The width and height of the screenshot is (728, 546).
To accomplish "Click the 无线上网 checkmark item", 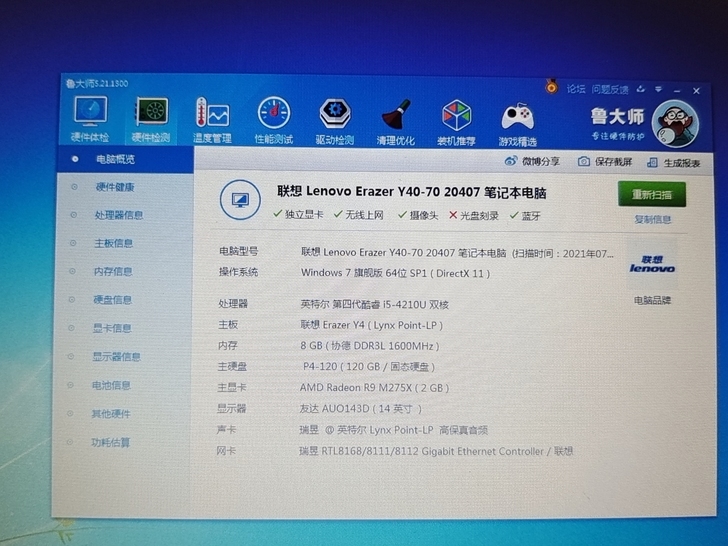I will (x=359, y=214).
